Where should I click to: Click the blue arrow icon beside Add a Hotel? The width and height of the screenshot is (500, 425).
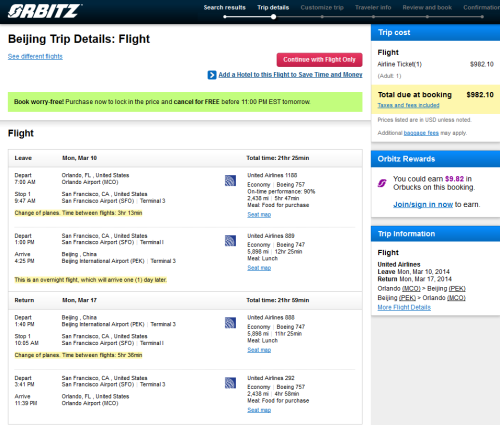point(212,75)
